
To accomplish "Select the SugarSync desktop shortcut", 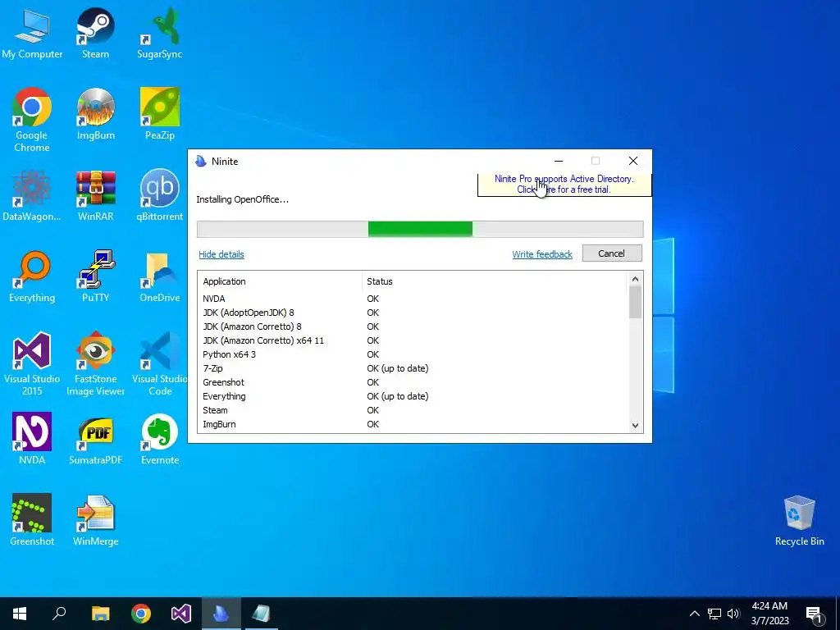I will pos(160,33).
